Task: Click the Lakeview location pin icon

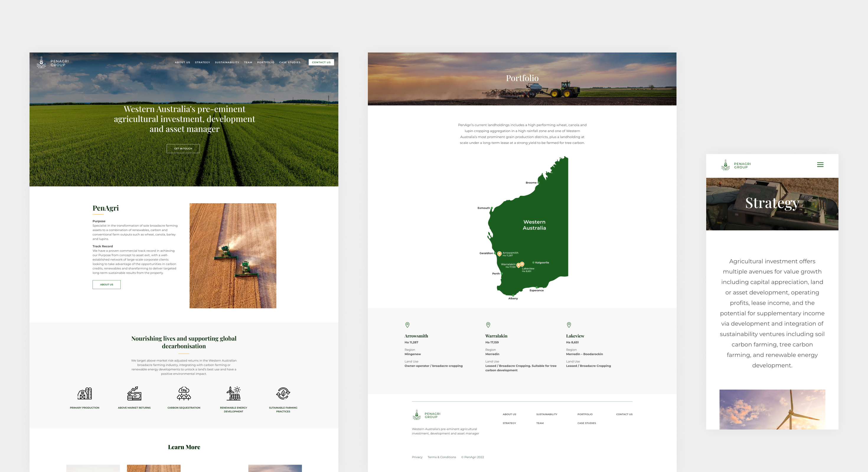Action: point(569,325)
